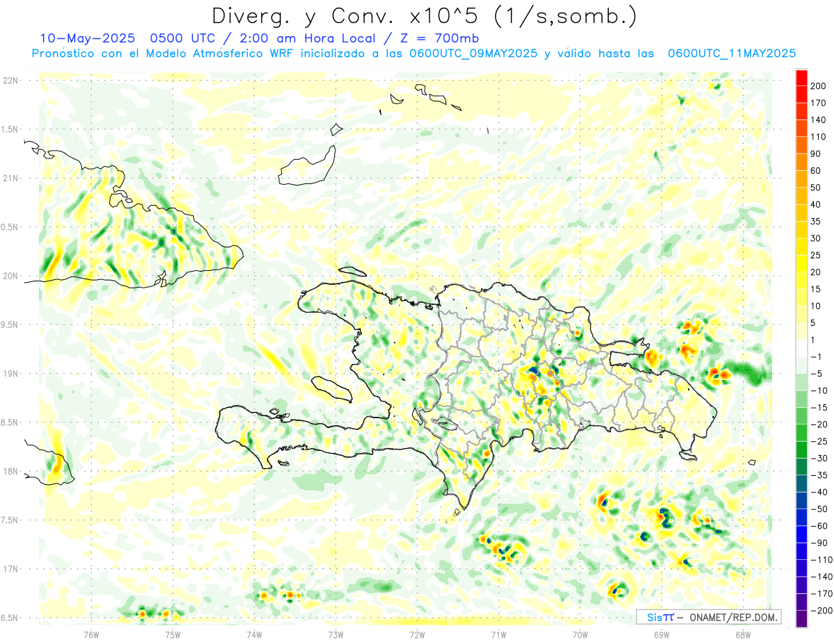Image resolution: width=834 pixels, height=644 pixels.
Task: Click the '0600UTC_11MAY2025' valid-until time
Action: (732, 53)
